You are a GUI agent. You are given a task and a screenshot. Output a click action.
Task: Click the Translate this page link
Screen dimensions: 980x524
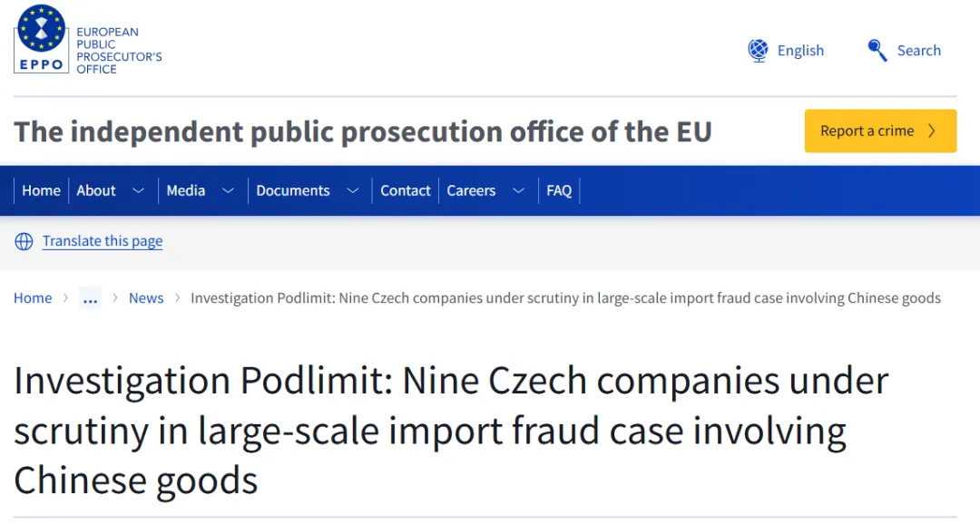coord(103,241)
